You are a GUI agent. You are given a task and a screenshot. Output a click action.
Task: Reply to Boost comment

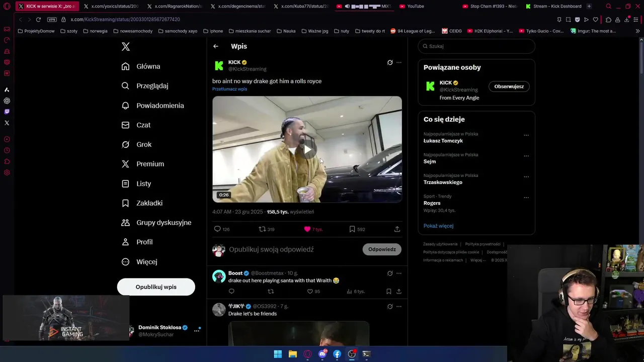[231, 292]
